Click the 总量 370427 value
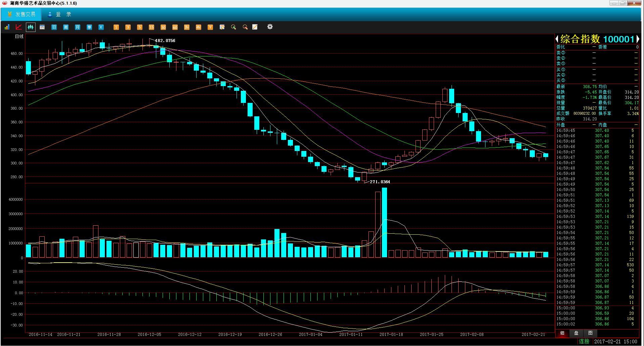The height and width of the screenshot is (346, 644). [590, 108]
